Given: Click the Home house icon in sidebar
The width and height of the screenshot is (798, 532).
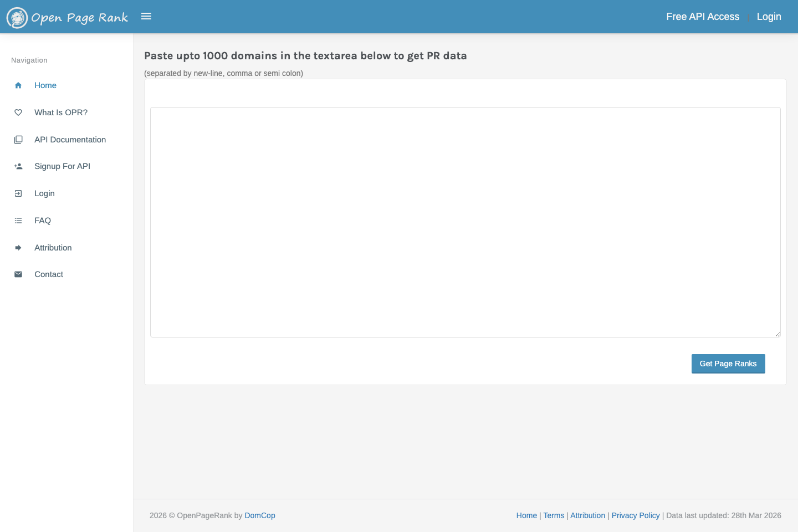Looking at the screenshot, I should pos(18,85).
